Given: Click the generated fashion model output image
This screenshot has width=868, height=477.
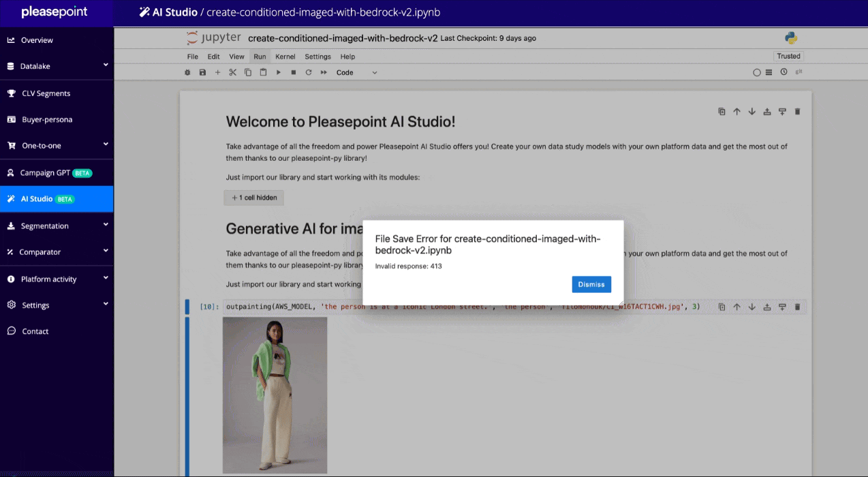Looking at the screenshot, I should click(x=275, y=395).
